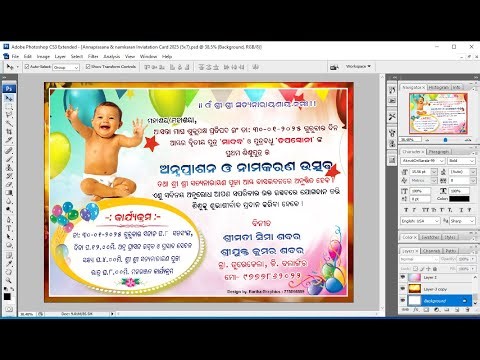The image size is (480, 360).
Task: Switch to the Paths tab
Action: 450,251
